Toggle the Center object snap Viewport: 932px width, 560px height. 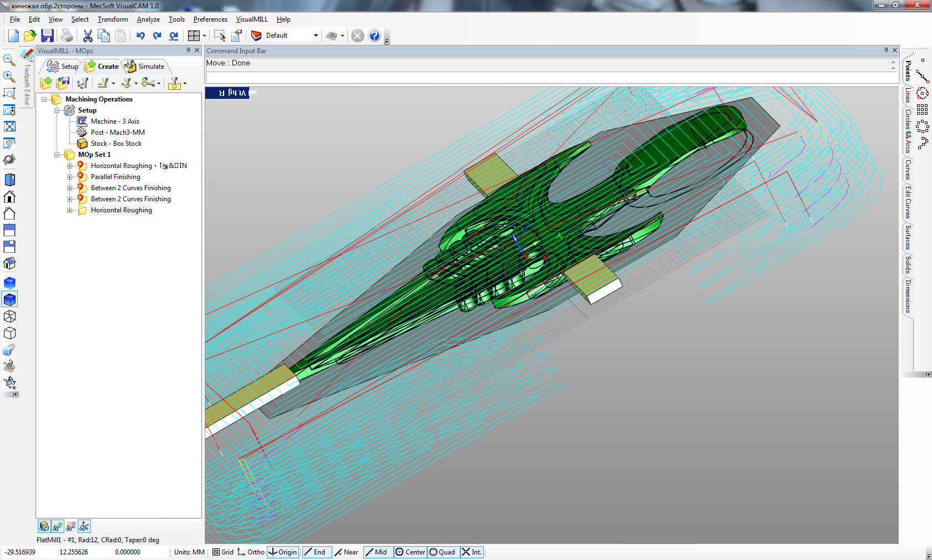[x=410, y=552]
